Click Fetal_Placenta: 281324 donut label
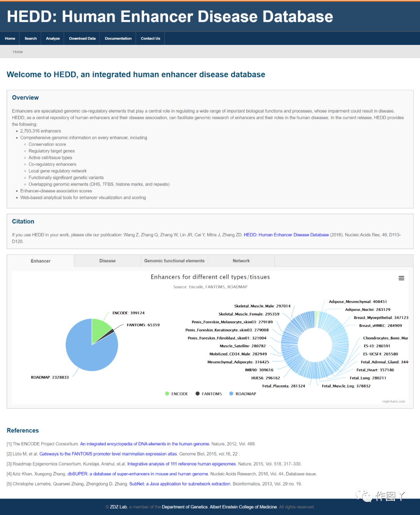 [283, 386]
